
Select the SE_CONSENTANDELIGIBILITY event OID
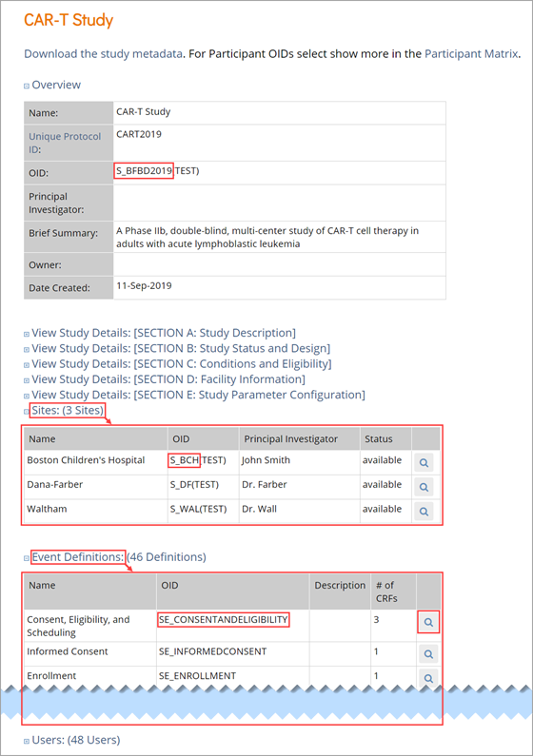pyautogui.click(x=224, y=620)
